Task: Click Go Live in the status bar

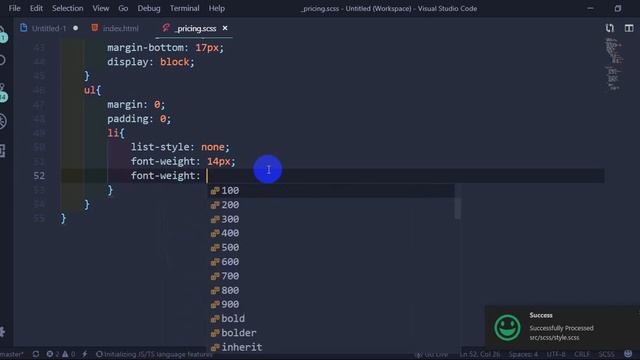Action: tap(431, 354)
